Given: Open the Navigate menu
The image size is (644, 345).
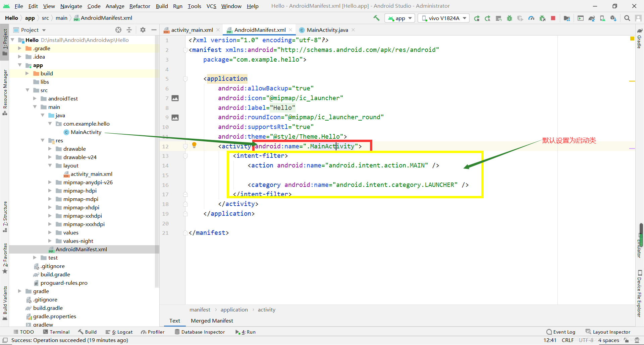Looking at the screenshot, I should click(x=71, y=6).
